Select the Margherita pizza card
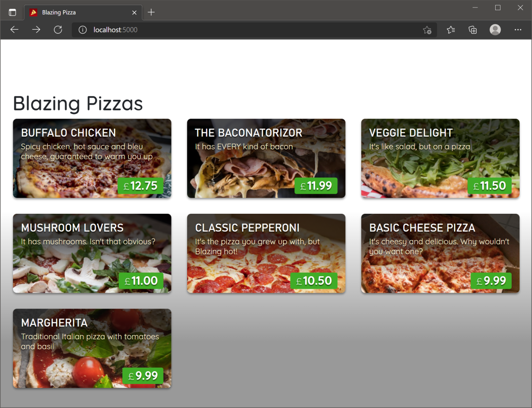 (x=92, y=348)
